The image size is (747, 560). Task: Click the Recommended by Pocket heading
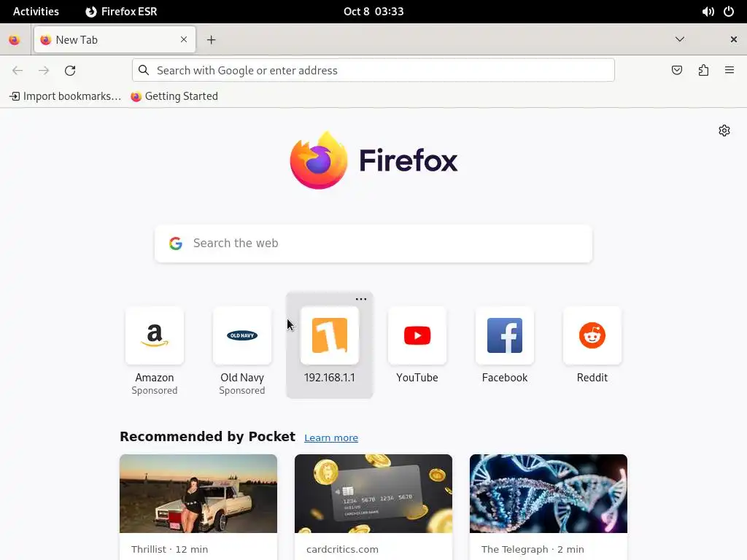(x=208, y=437)
